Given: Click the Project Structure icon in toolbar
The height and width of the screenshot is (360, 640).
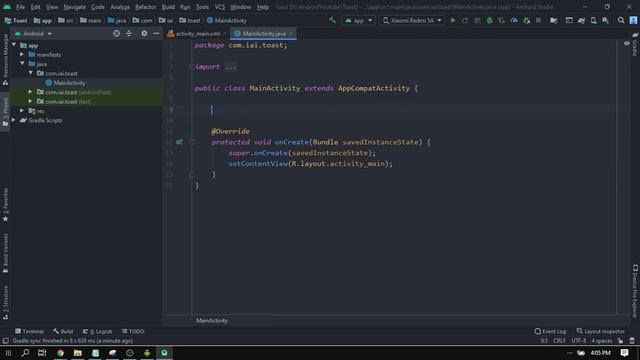Looking at the screenshot, I should (x=553, y=20).
